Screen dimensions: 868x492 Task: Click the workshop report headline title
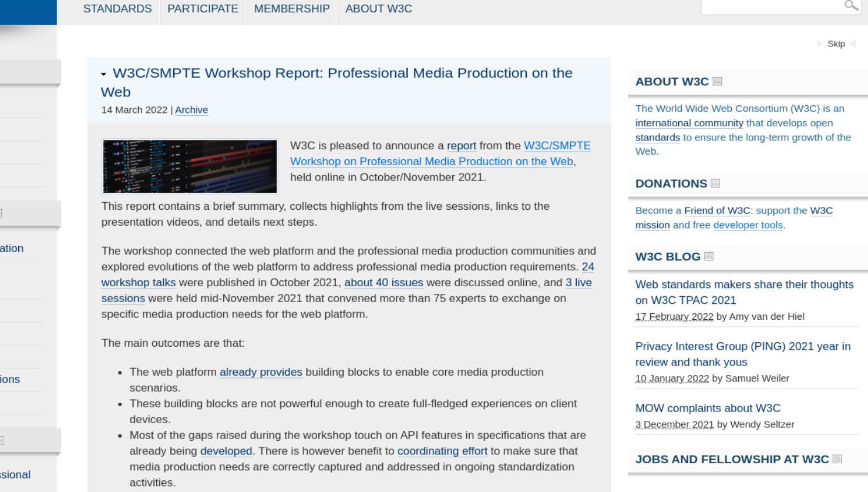click(337, 82)
